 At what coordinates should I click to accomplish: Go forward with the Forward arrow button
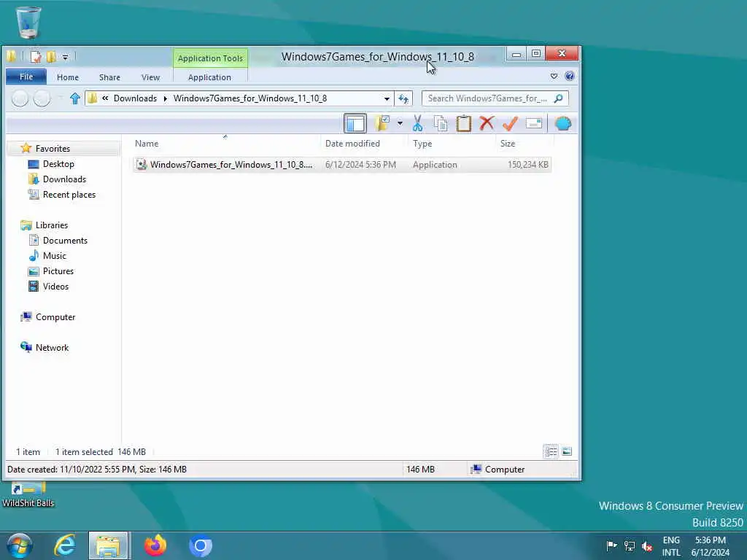click(42, 98)
